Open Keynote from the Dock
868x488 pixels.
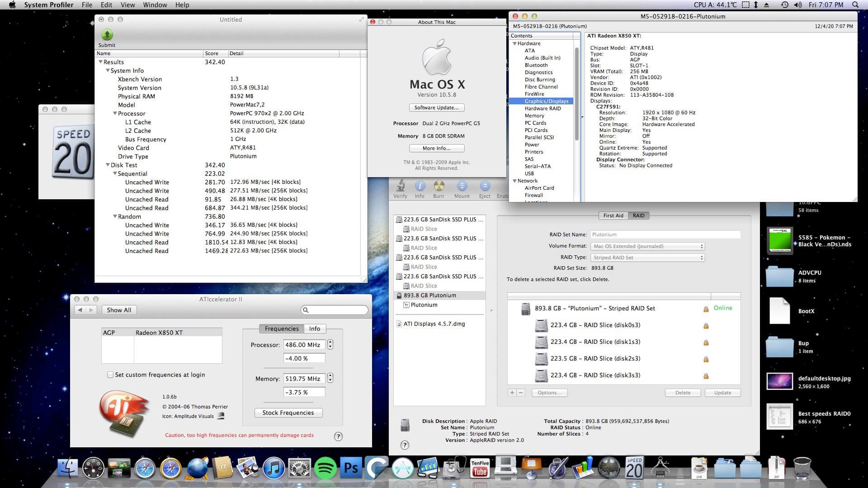click(x=531, y=469)
